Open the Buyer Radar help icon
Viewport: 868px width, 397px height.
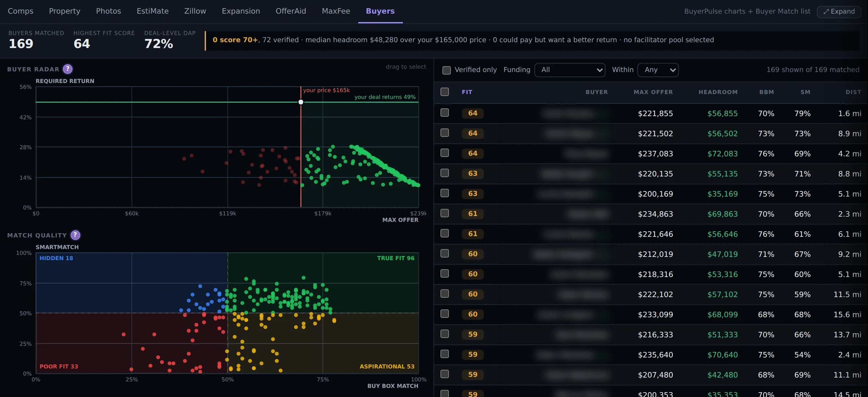(x=68, y=69)
